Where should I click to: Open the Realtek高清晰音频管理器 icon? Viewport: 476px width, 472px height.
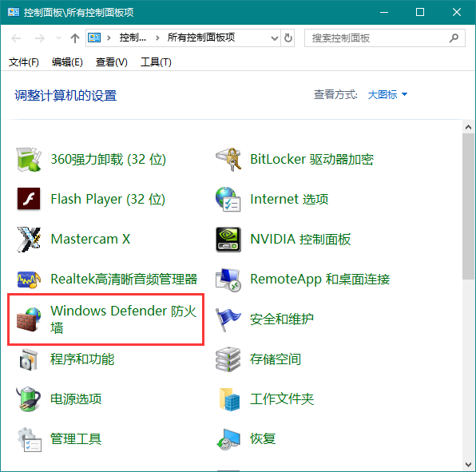(x=29, y=280)
